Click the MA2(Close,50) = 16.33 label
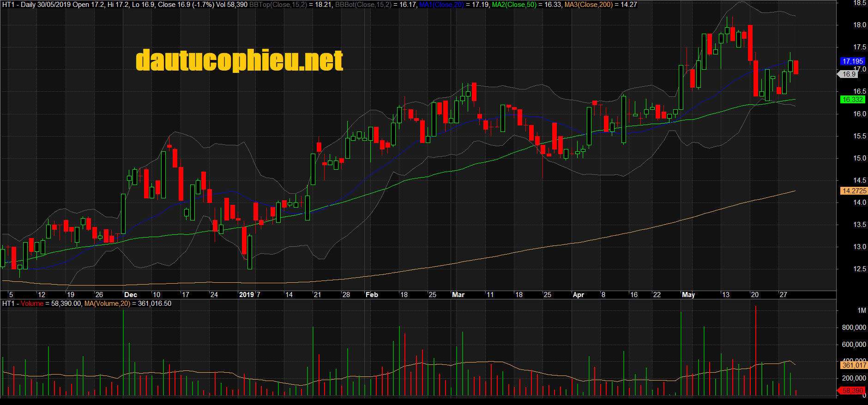This screenshot has width=868, height=405. 527,5
